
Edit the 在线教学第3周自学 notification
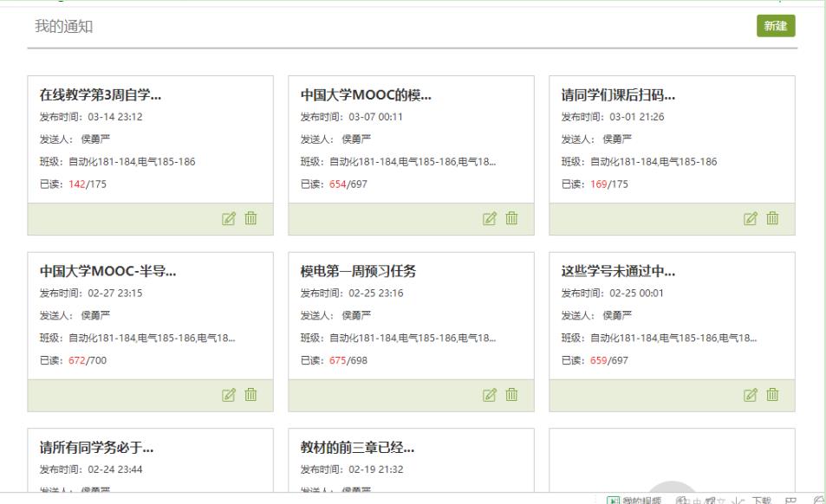[230, 219]
